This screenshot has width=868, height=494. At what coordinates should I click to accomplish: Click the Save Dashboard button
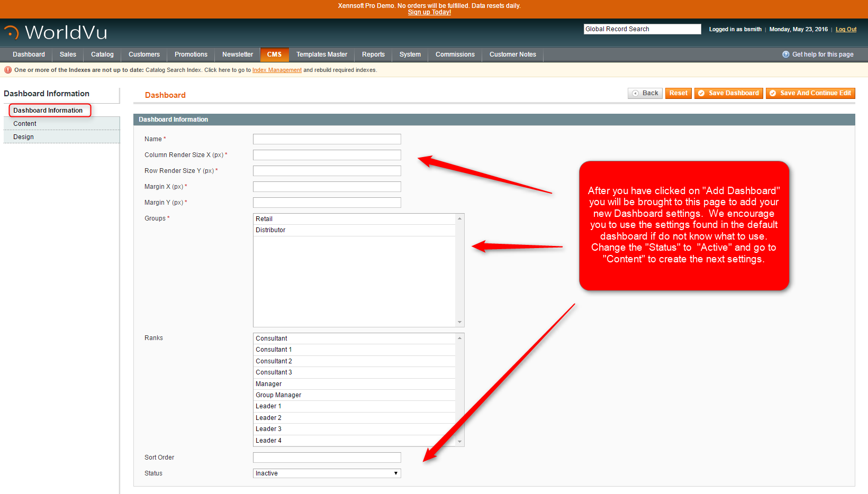tap(728, 93)
